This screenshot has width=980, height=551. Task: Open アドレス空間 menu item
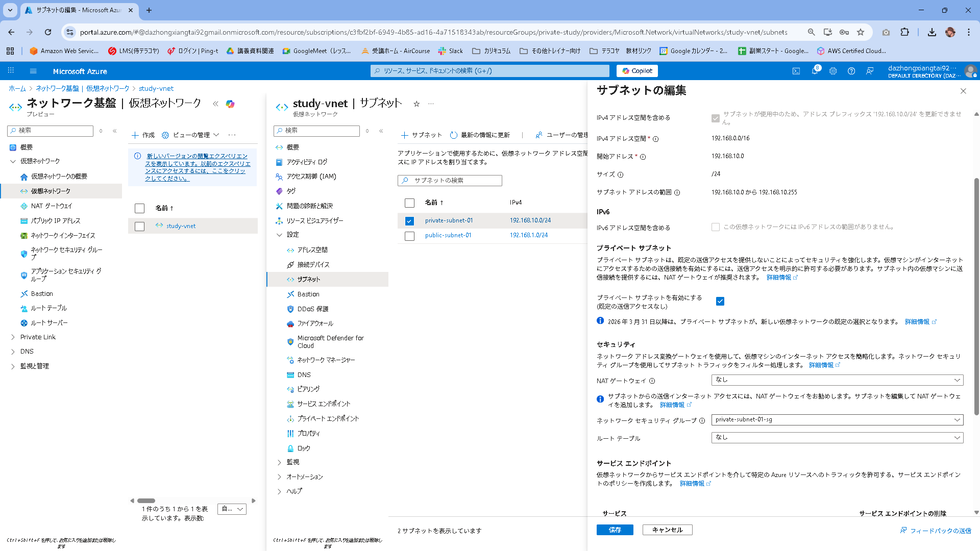pyautogui.click(x=312, y=250)
